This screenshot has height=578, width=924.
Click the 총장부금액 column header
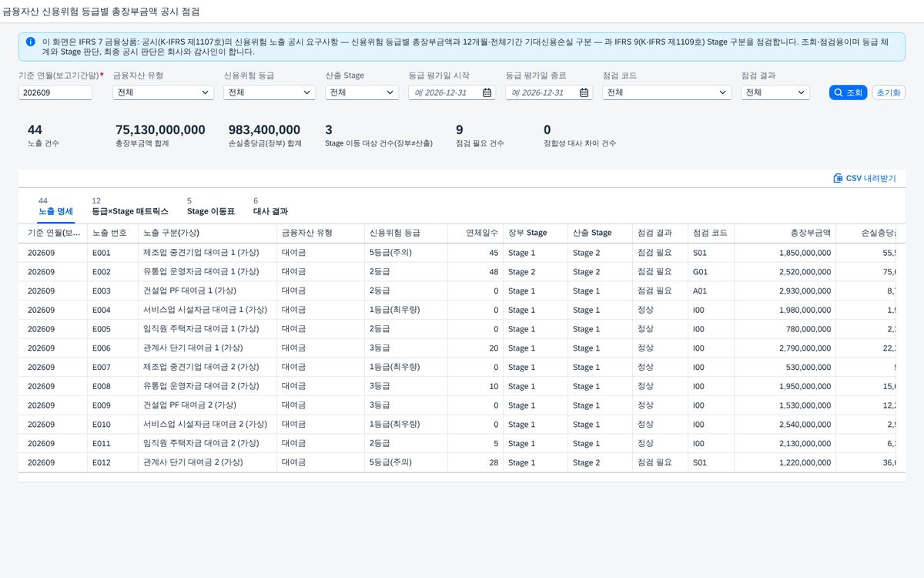point(785,233)
